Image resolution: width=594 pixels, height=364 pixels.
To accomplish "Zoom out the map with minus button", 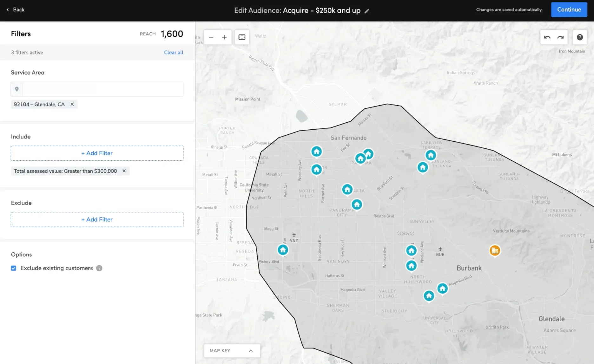I will pyautogui.click(x=211, y=37).
